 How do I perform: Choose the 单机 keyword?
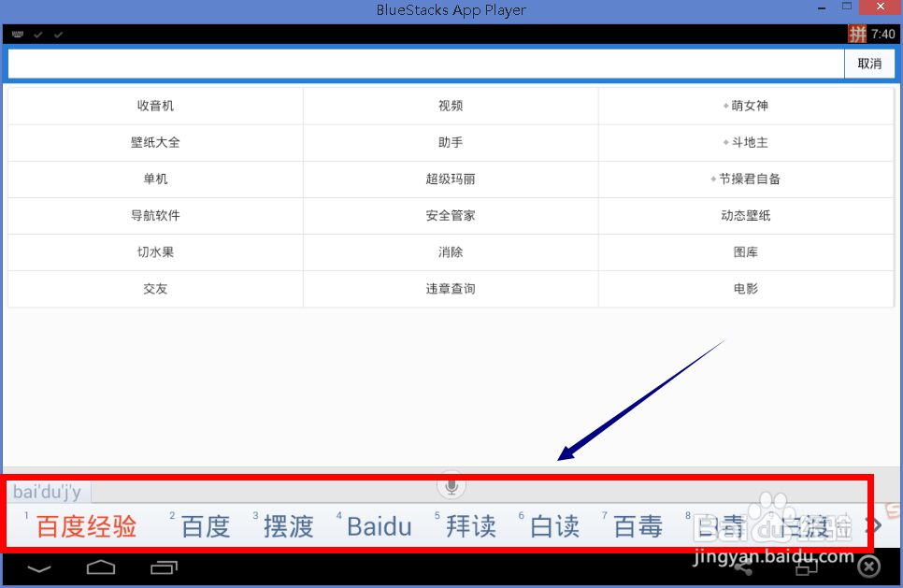[x=155, y=179]
